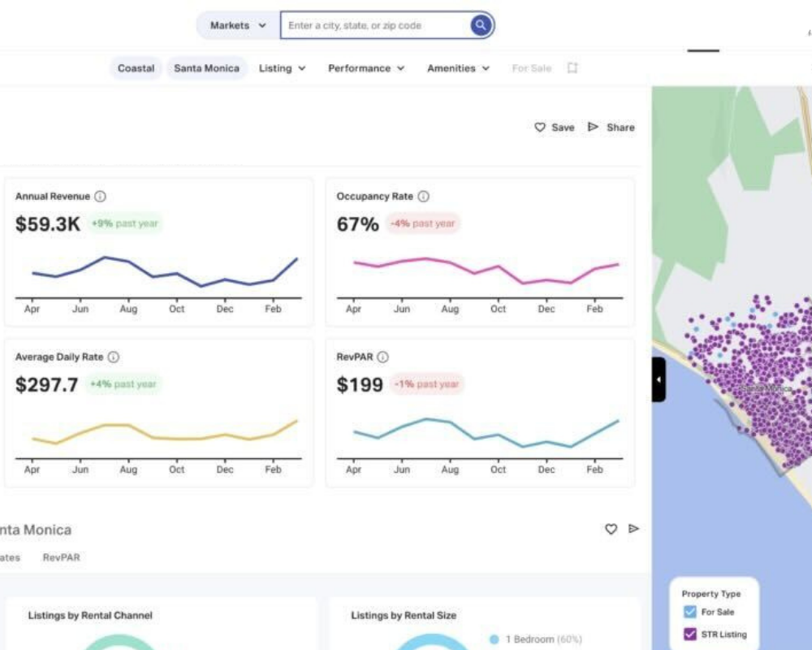Toggle the For Sale property type checkbox

click(690, 612)
